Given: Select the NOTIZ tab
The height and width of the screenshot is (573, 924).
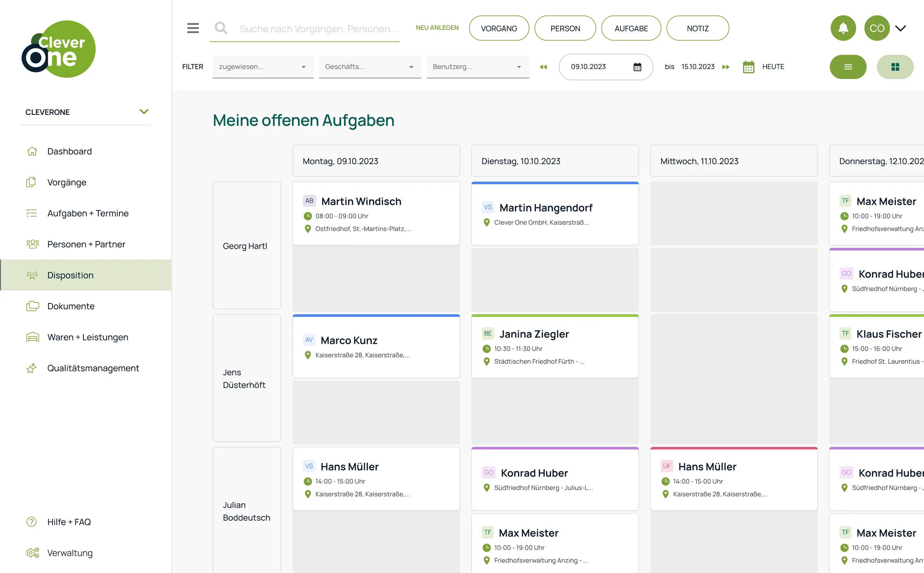Looking at the screenshot, I should pyautogui.click(x=698, y=28).
